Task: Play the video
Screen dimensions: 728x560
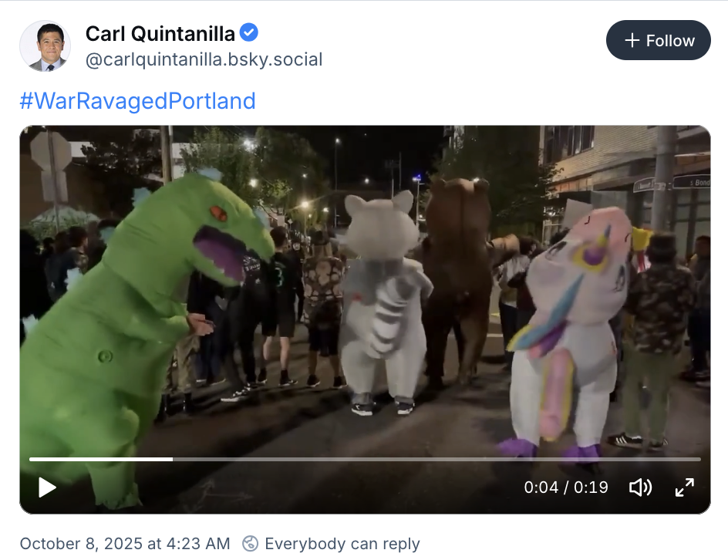Action: coord(47,487)
